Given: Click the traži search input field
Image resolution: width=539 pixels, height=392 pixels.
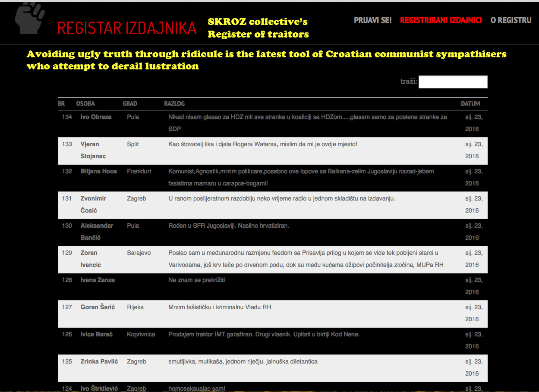Looking at the screenshot, I should [x=453, y=82].
